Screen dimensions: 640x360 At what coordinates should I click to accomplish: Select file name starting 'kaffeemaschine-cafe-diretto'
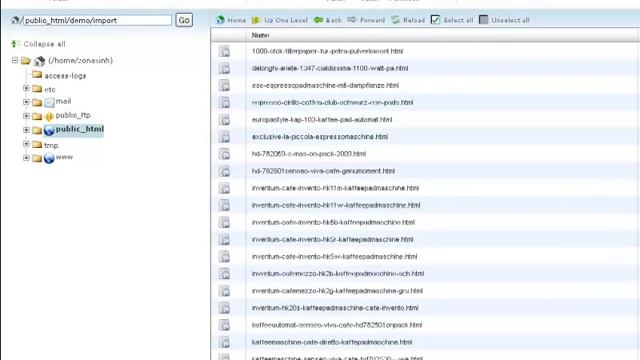(x=332, y=342)
